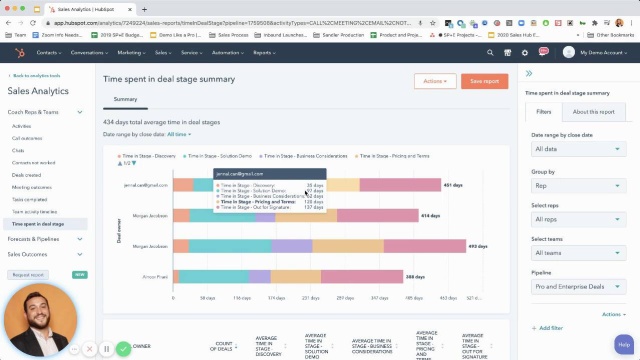640x360 pixels.
Task: Open the Pipeline Pro and Enterprise Deals dropdown
Action: (x=578, y=287)
